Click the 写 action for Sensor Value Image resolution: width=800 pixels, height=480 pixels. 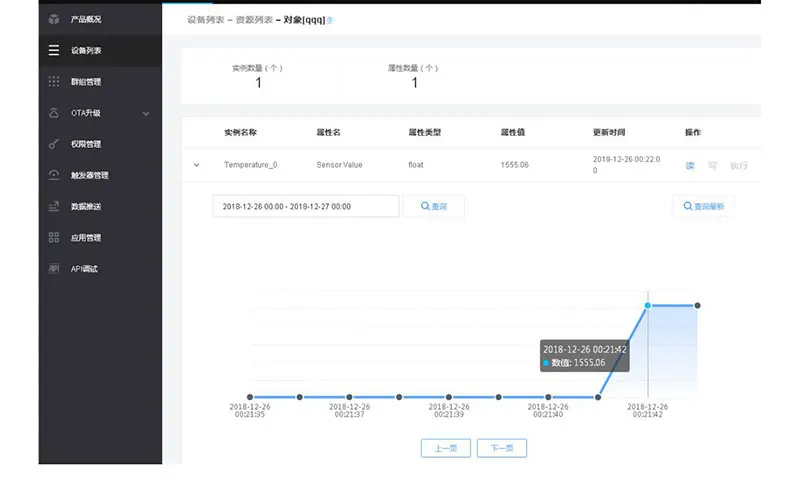tap(712, 165)
